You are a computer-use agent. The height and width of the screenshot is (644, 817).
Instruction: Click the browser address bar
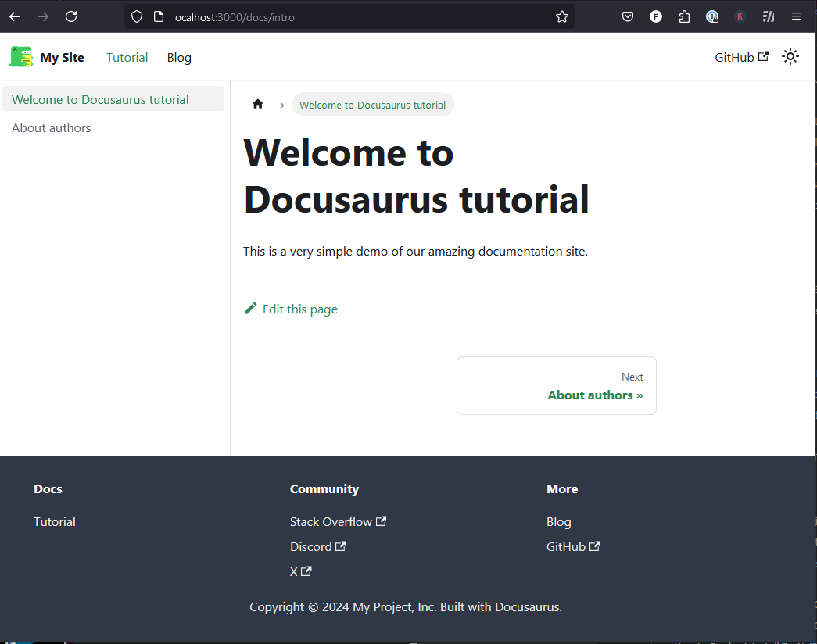(313, 16)
